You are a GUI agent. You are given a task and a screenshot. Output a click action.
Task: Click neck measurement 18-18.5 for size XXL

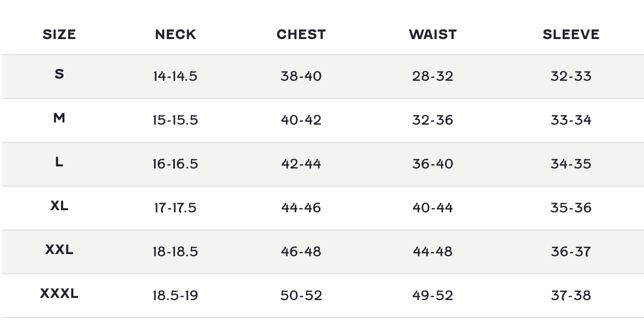(x=175, y=252)
